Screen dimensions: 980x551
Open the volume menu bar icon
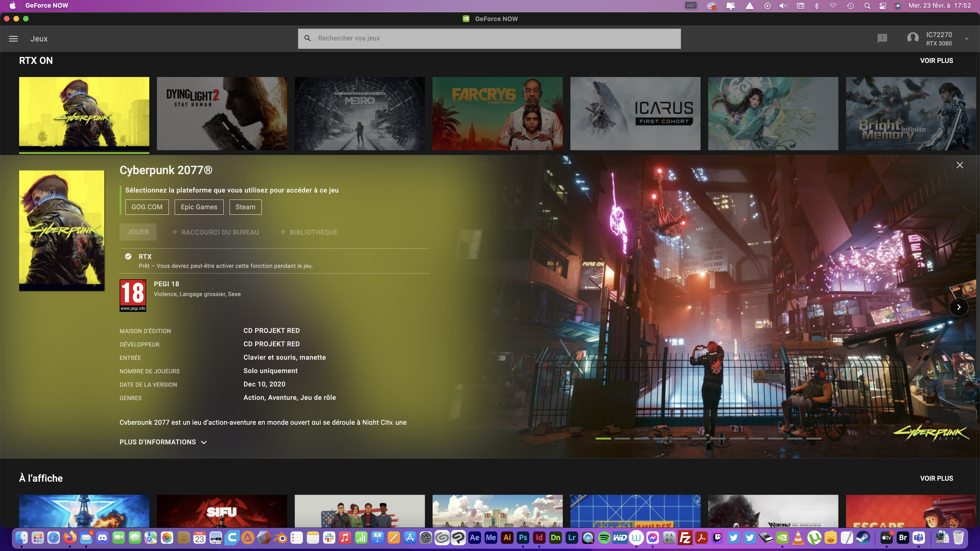783,6
